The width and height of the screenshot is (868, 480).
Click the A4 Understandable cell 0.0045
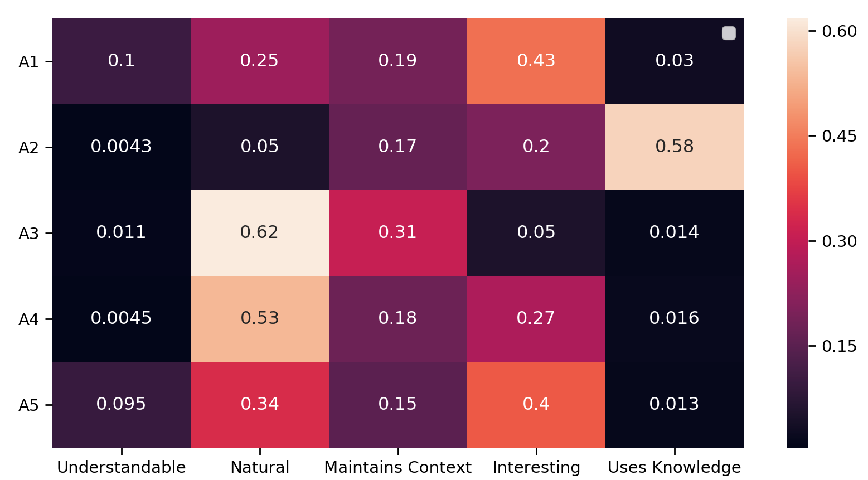click(121, 318)
